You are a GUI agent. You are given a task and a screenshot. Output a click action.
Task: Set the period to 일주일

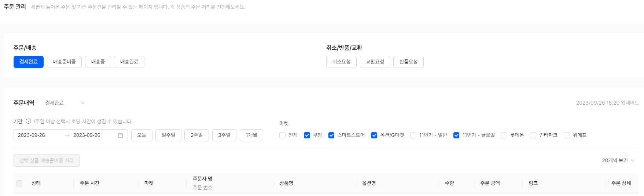(x=168, y=135)
